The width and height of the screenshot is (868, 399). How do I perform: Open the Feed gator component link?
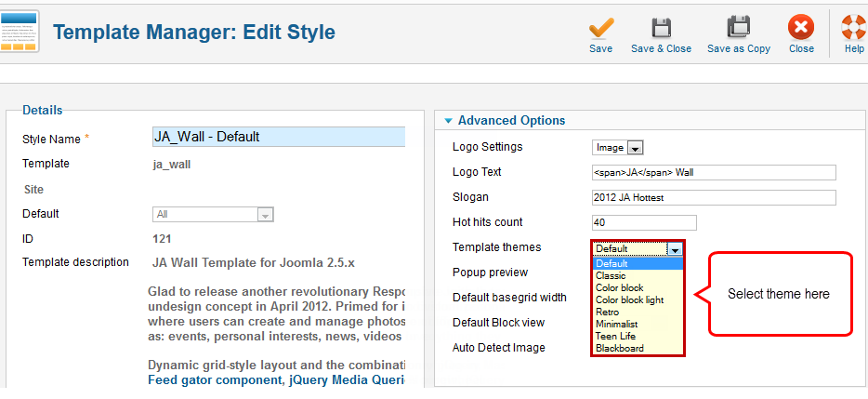(x=215, y=380)
